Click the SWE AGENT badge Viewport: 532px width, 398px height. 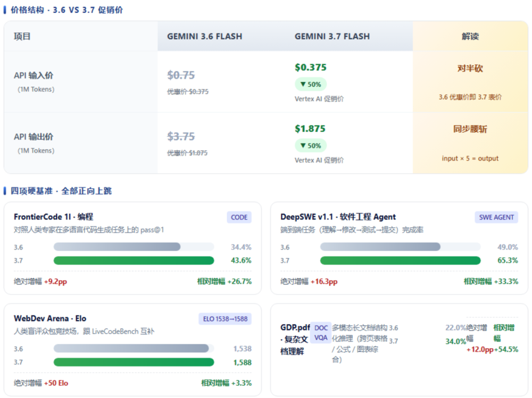496,217
